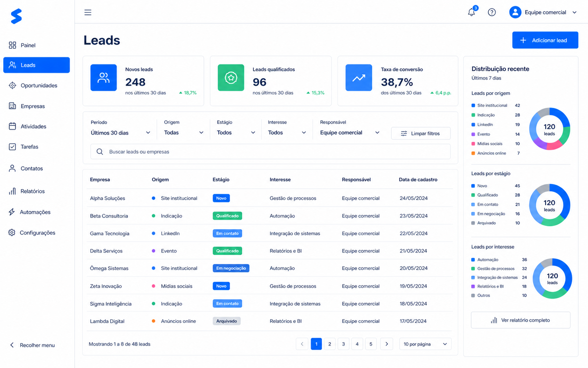Go to page 2
588x368 pixels.
(330, 344)
